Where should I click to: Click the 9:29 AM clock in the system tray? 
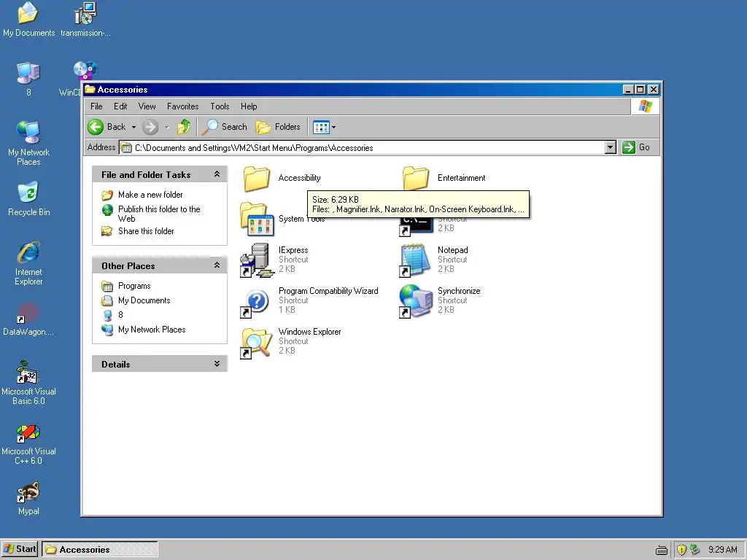pos(722,550)
